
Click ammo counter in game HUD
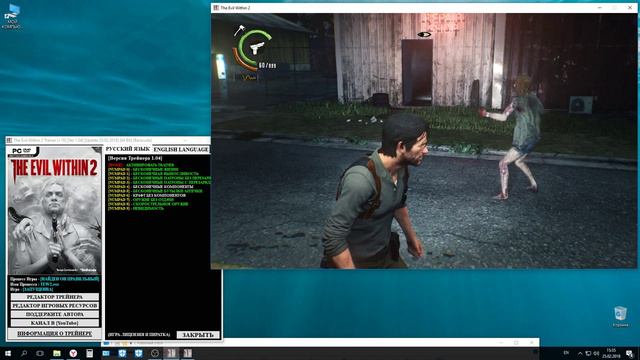tap(267, 65)
